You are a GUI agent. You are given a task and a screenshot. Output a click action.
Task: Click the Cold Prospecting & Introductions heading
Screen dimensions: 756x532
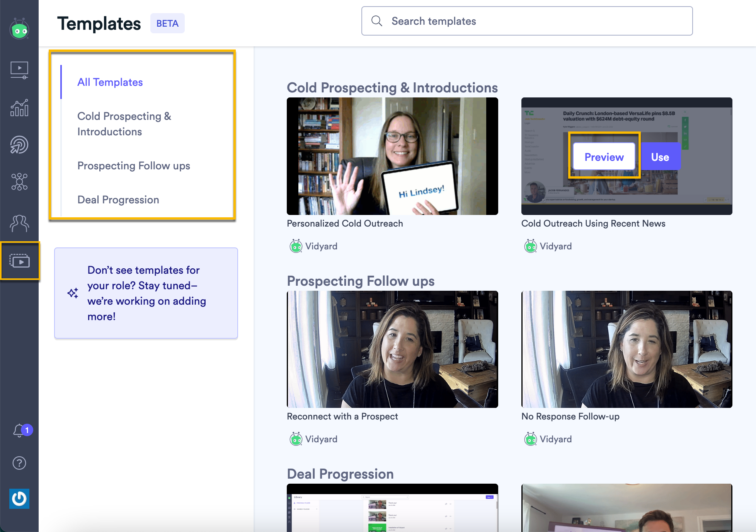coord(392,88)
